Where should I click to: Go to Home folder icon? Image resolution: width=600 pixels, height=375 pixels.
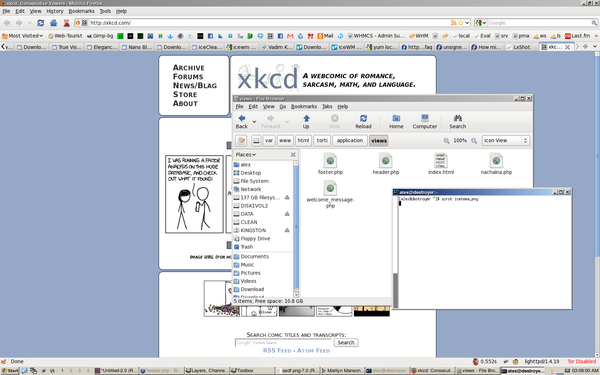[396, 121]
